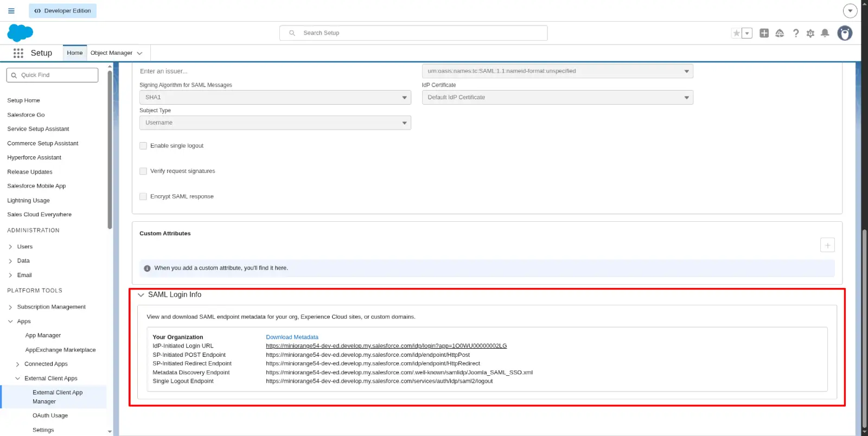The height and width of the screenshot is (436, 868).
Task: Open Release Updates
Action: tap(30, 172)
